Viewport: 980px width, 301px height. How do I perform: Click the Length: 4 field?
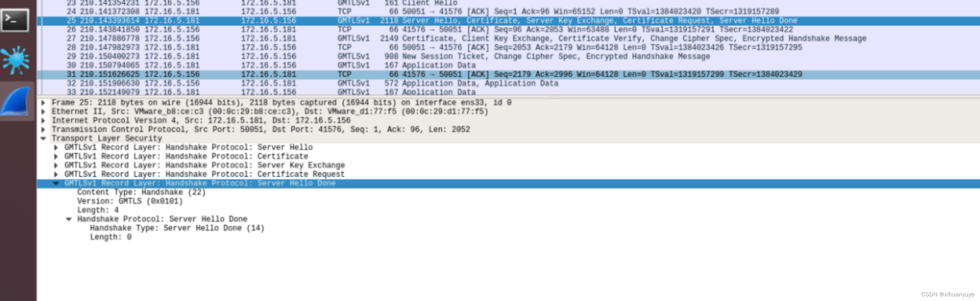tap(98, 210)
